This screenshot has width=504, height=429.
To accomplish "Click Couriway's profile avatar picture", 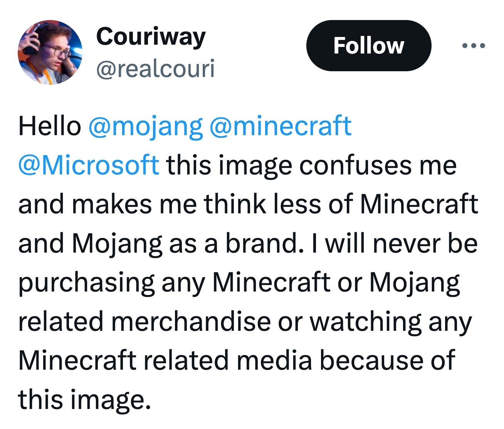I will [x=50, y=52].
